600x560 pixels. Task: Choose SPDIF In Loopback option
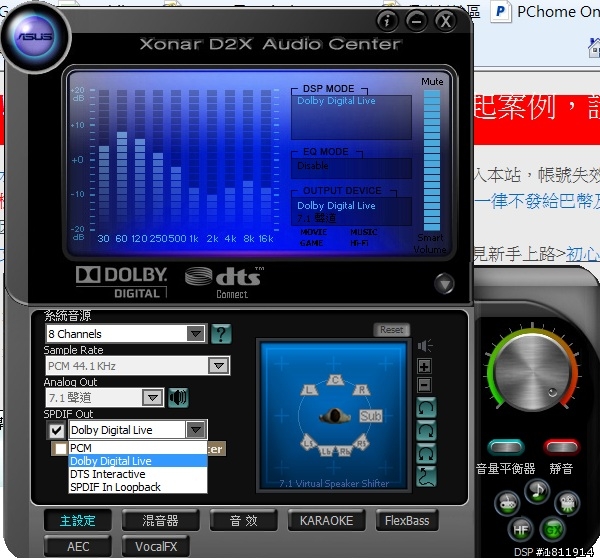point(138,487)
